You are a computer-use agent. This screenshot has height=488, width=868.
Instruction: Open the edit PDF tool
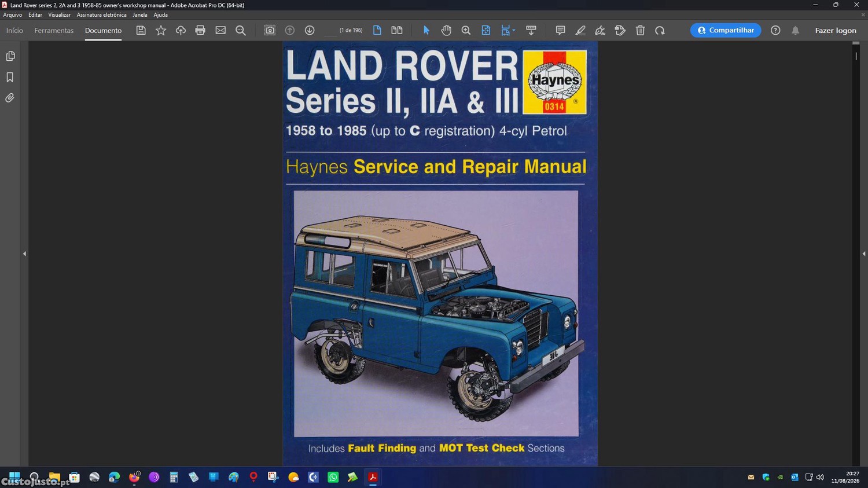pyautogui.click(x=620, y=30)
